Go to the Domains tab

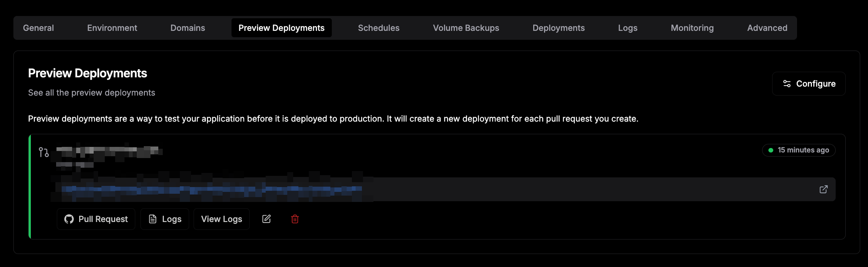point(188,28)
